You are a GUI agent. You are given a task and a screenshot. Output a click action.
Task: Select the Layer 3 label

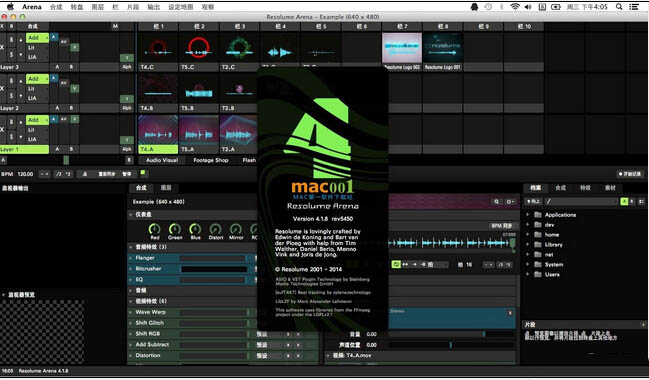[x=24, y=67]
